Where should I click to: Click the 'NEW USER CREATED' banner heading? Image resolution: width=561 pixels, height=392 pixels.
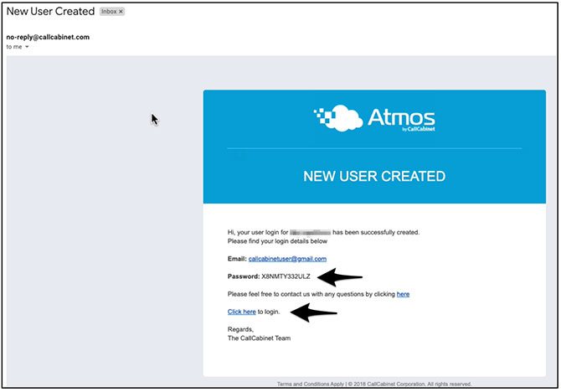point(374,176)
